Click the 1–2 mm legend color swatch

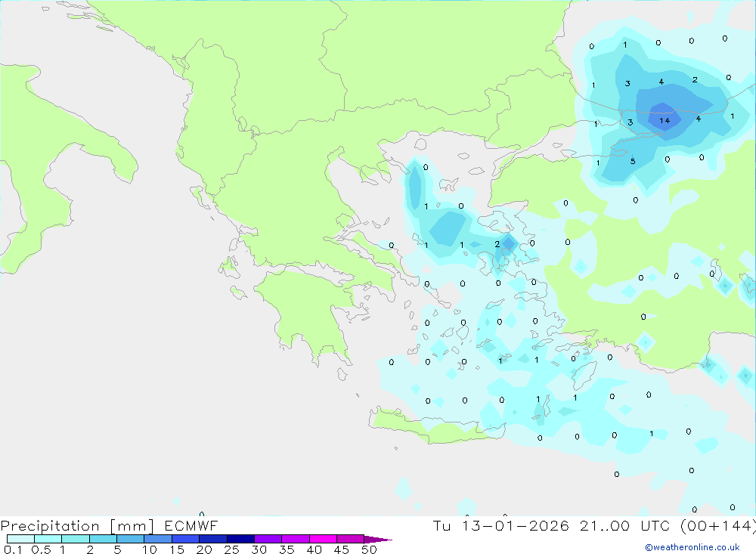click(76, 539)
